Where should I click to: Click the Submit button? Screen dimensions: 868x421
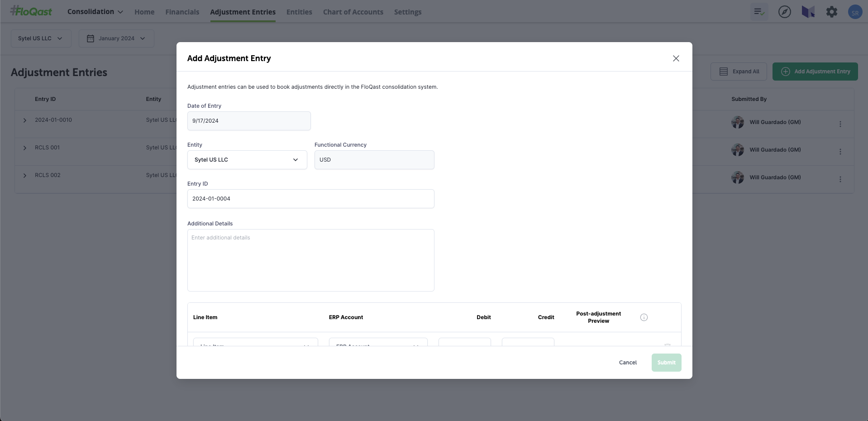pyautogui.click(x=666, y=363)
